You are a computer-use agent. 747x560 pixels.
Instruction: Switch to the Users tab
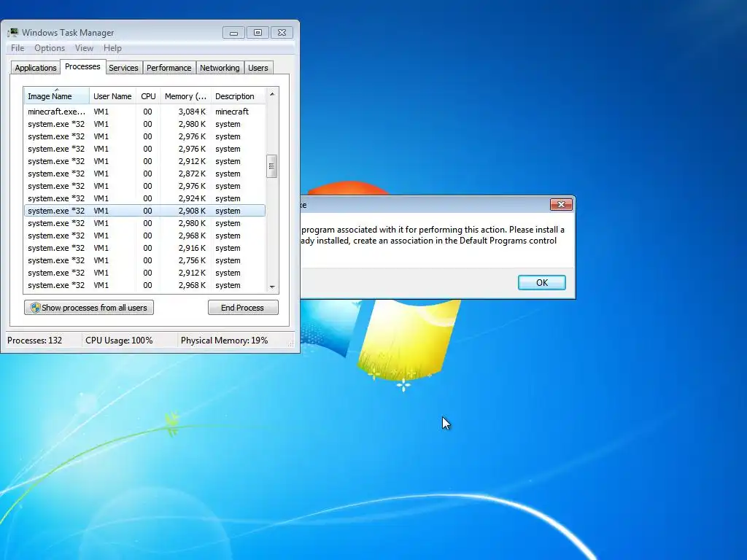coord(258,68)
